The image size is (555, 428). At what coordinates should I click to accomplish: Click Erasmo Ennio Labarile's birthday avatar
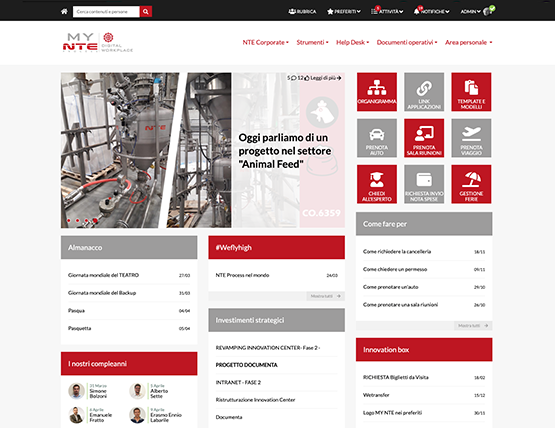(x=137, y=415)
